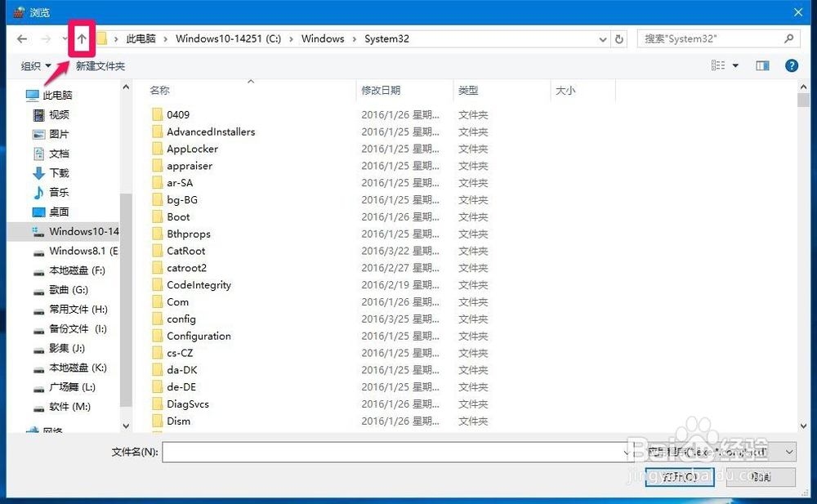This screenshot has height=504, width=817.
Task: Create a folder with 新建文件夹
Action: pos(101,65)
